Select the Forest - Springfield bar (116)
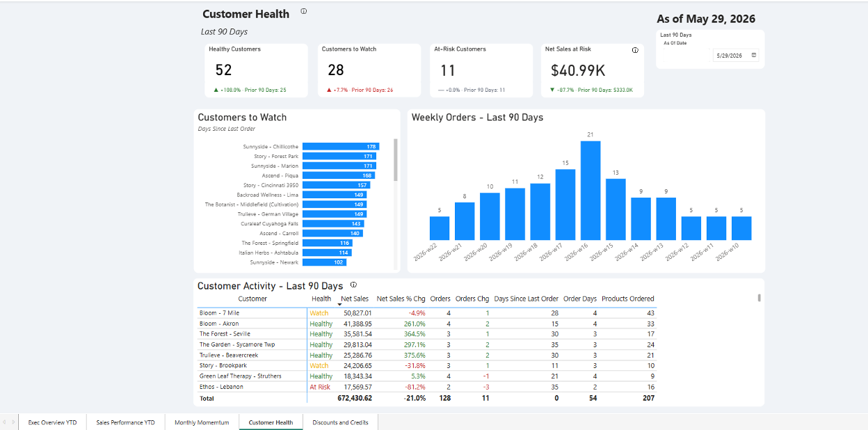Image resolution: width=868 pixels, height=430 pixels. click(327, 243)
